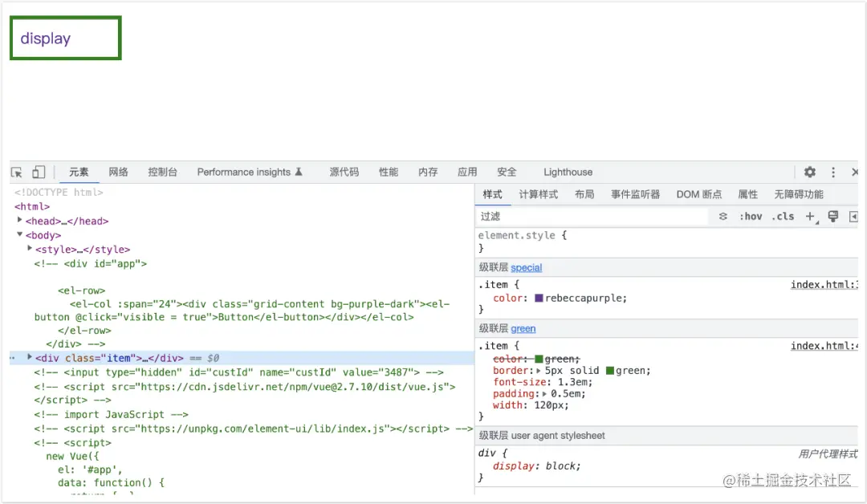Screen dimensions: 867x504
Task: Select the html tag row
Action: click(x=32, y=207)
